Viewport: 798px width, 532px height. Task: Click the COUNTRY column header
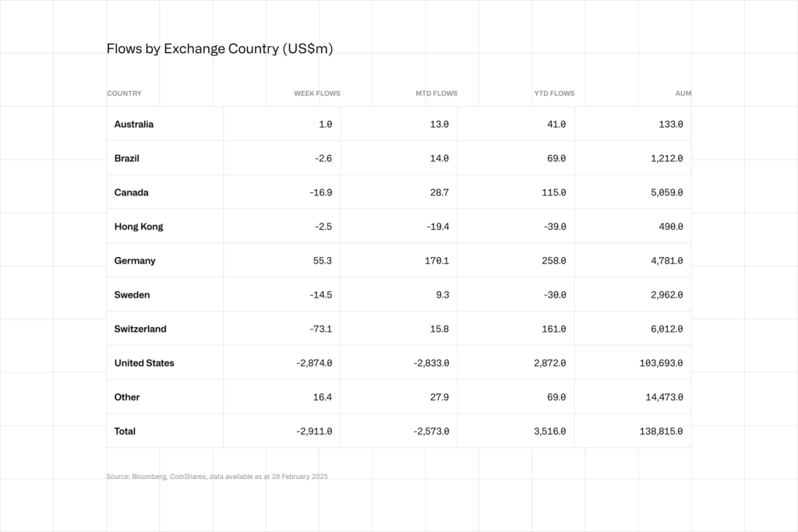click(124, 93)
